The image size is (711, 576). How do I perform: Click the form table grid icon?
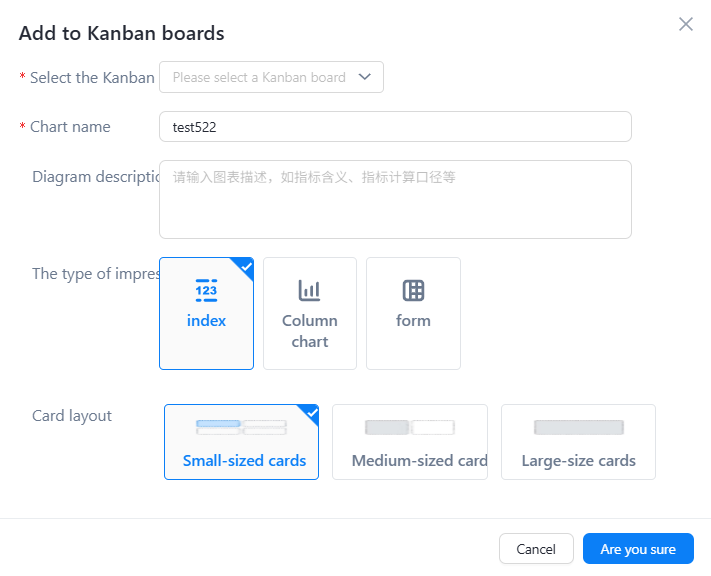coord(413,290)
